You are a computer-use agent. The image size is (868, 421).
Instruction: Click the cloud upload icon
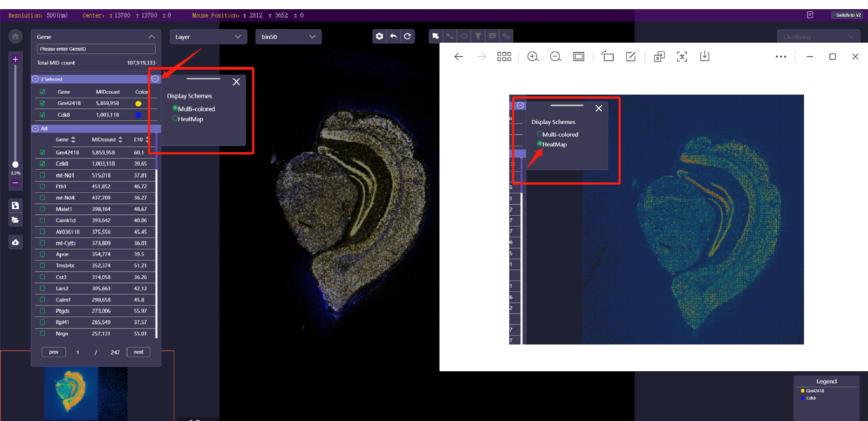(x=15, y=242)
